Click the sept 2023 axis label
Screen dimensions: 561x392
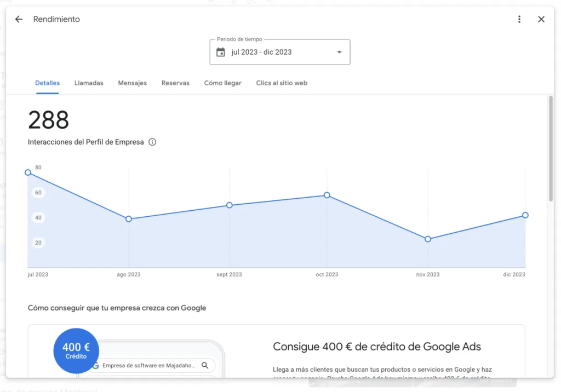click(229, 274)
